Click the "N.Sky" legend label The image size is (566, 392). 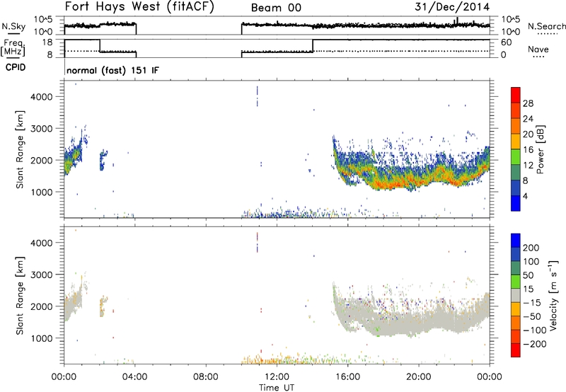click(x=13, y=26)
